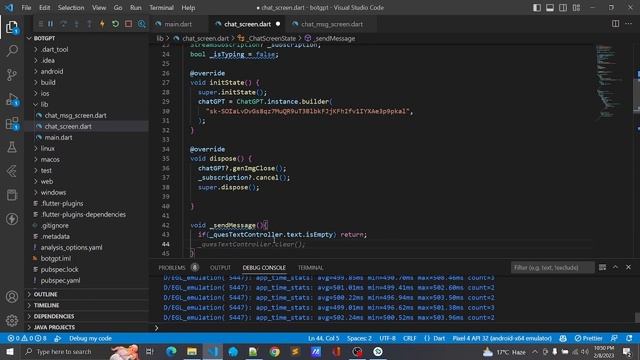This screenshot has height=360, width=640.
Task: Maximize the panel with chevron up
Action: pyautogui.click(x=616, y=267)
